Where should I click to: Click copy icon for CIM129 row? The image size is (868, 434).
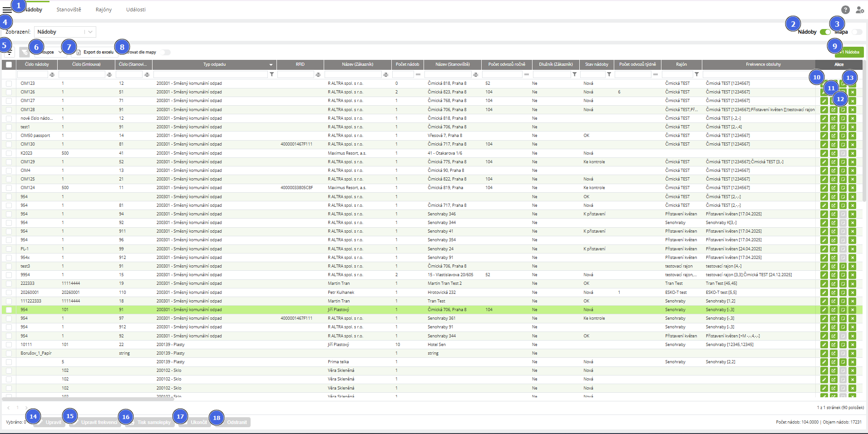tap(843, 162)
